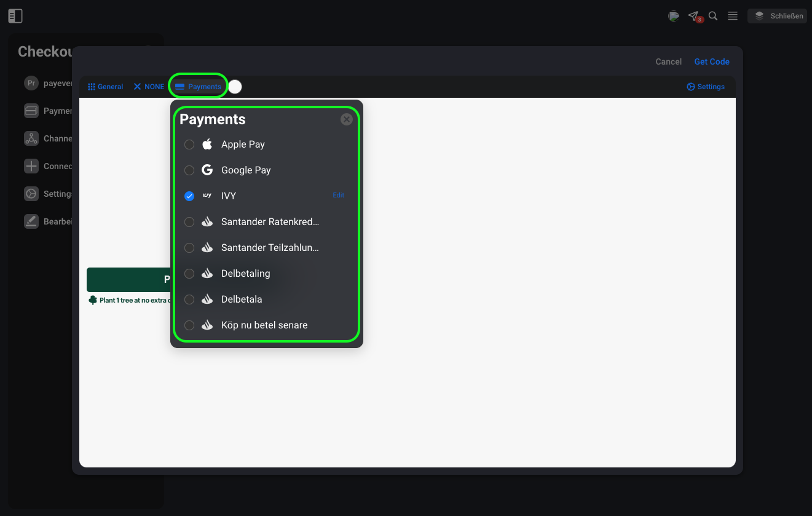Viewport: 812px width, 516px height.
Task: Open Connect plus icon in sidebar
Action: (31, 166)
